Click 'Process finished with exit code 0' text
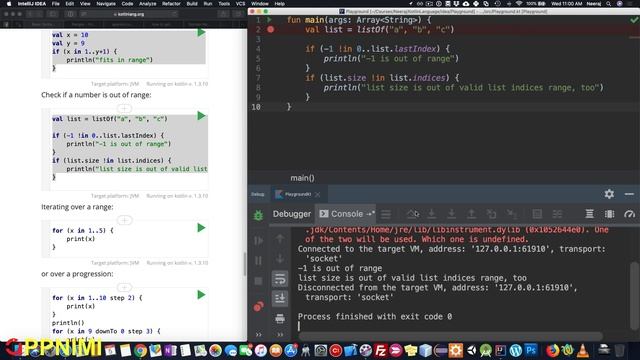The height and width of the screenshot is (360, 640). point(375,316)
